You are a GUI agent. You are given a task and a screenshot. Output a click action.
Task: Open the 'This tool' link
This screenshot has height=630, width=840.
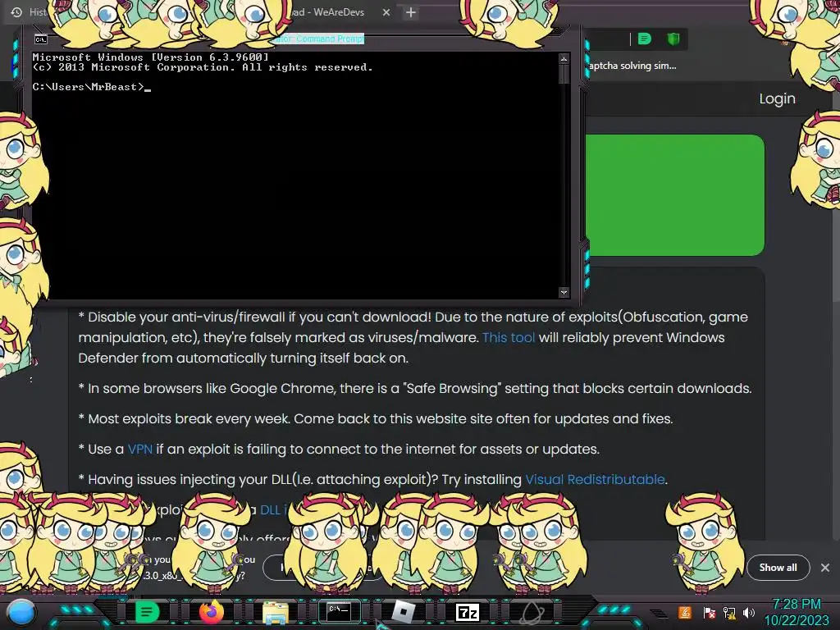tap(509, 337)
